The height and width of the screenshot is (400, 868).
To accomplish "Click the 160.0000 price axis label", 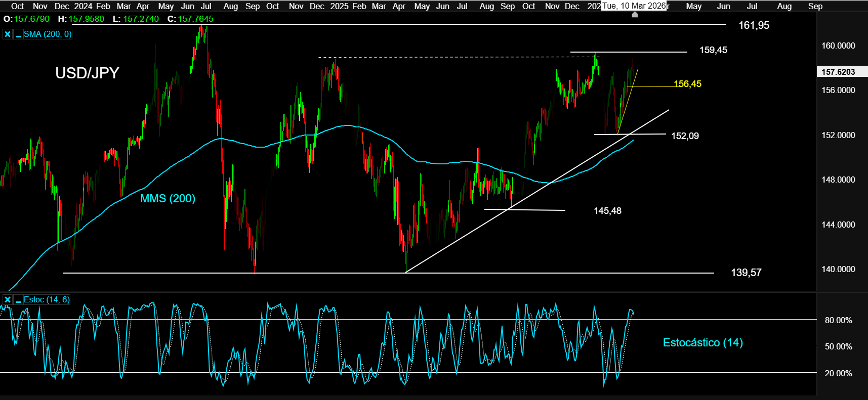I will 838,46.
